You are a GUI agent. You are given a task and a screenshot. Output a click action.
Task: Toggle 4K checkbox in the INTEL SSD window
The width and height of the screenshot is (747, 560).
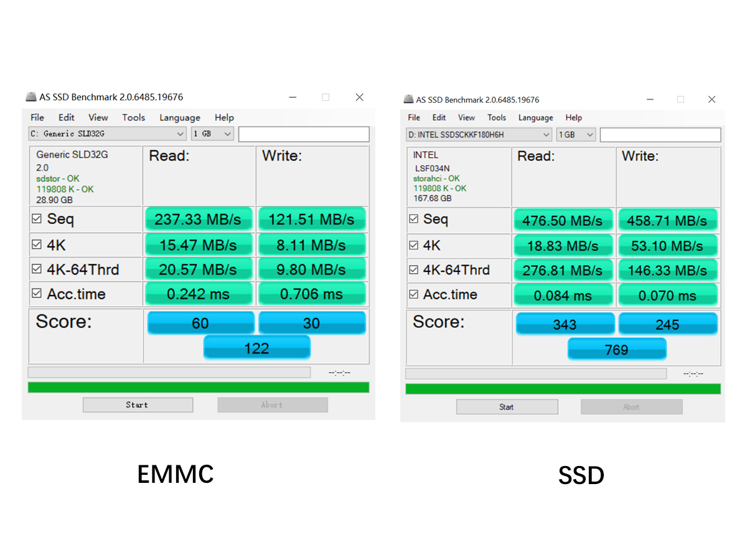click(x=414, y=246)
